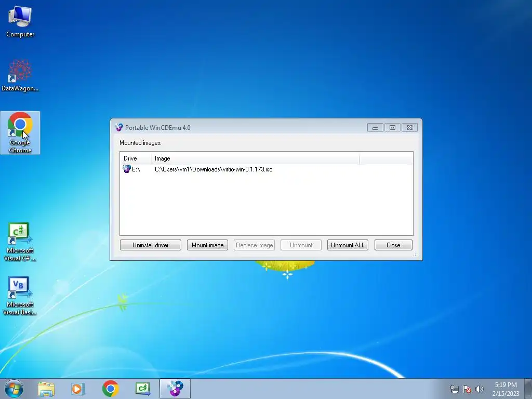Click the Show desktop strip
532x399 pixels.
point(528,389)
